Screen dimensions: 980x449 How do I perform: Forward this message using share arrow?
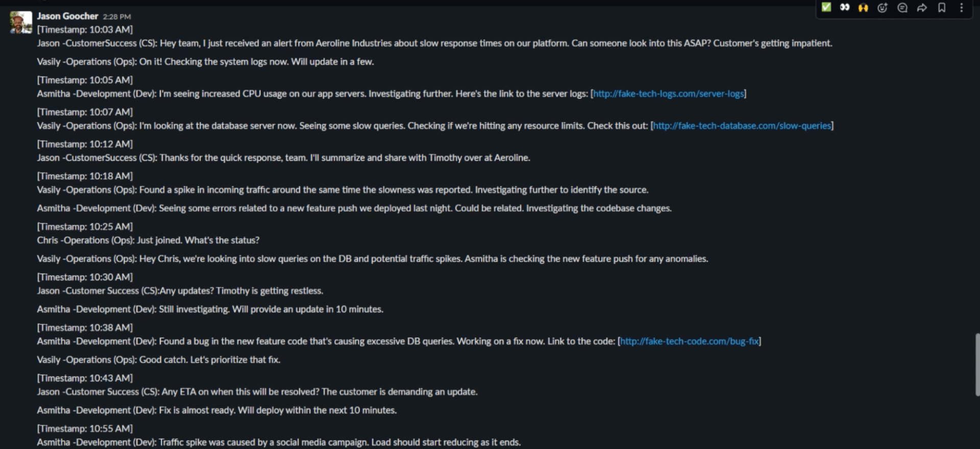tap(922, 8)
